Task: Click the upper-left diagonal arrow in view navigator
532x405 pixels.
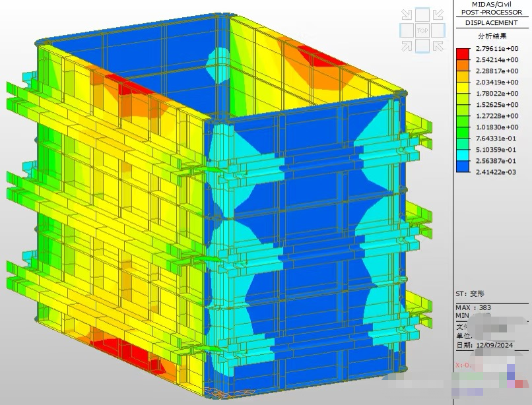Action: (x=407, y=15)
